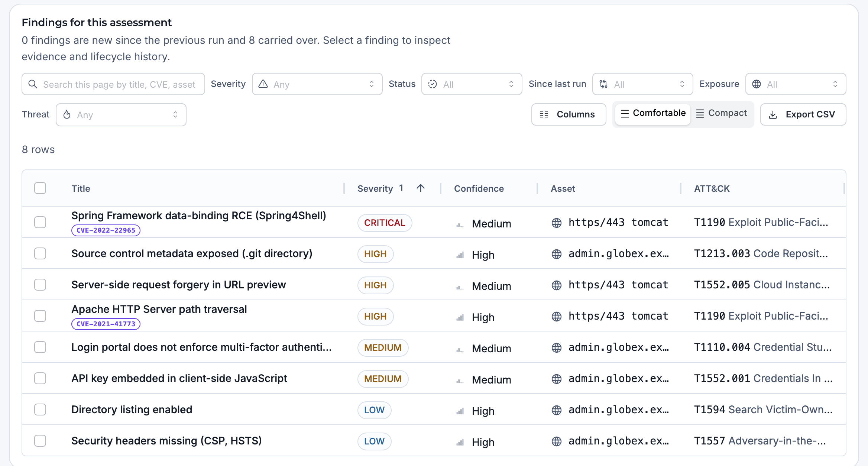Image resolution: width=868 pixels, height=466 pixels.
Task: Click 'T1557 Adversary-in-the-...' ATT&CK cell
Action: click(x=760, y=441)
